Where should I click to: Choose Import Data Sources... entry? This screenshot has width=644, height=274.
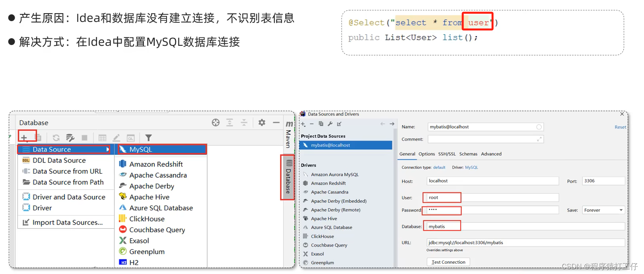pyautogui.click(x=65, y=222)
